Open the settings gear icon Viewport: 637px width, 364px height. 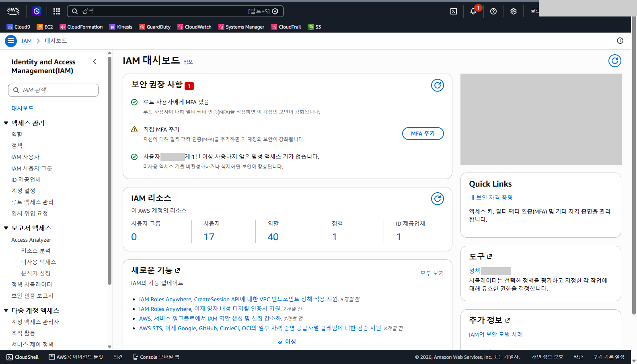pos(514,11)
